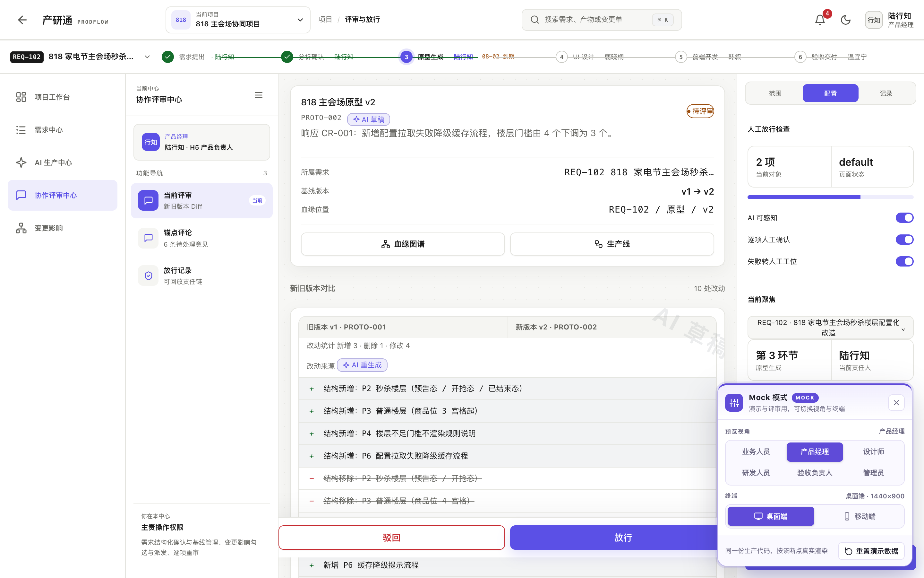Toggle the 失败转人工工位 switch
The width and height of the screenshot is (924, 578).
tap(904, 261)
